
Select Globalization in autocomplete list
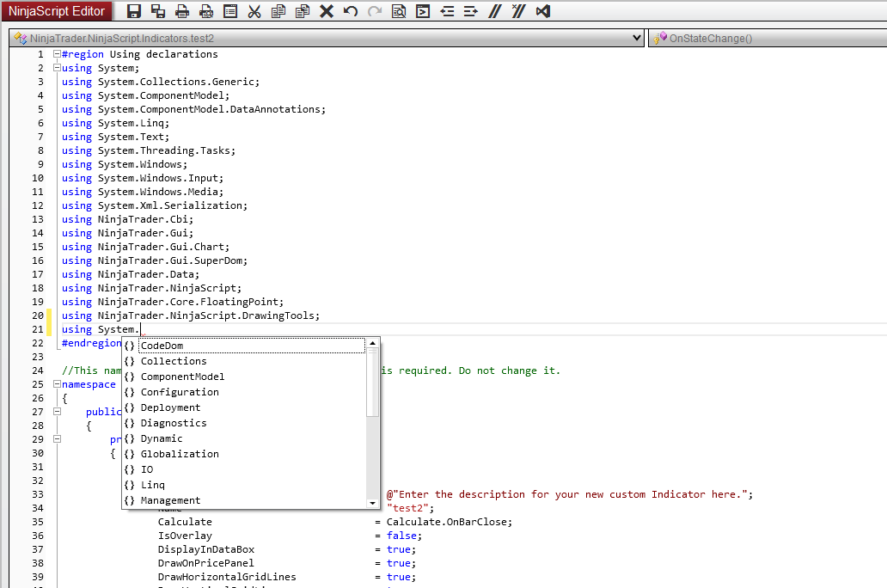coord(244,454)
